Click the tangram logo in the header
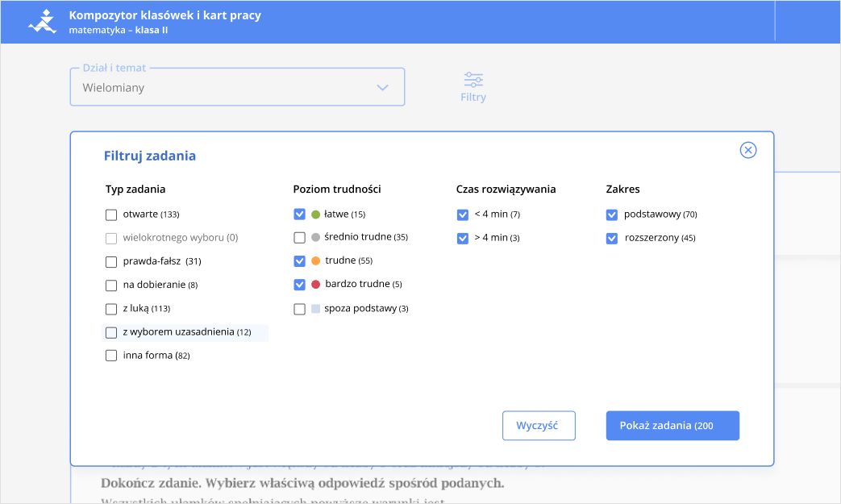 (x=43, y=22)
